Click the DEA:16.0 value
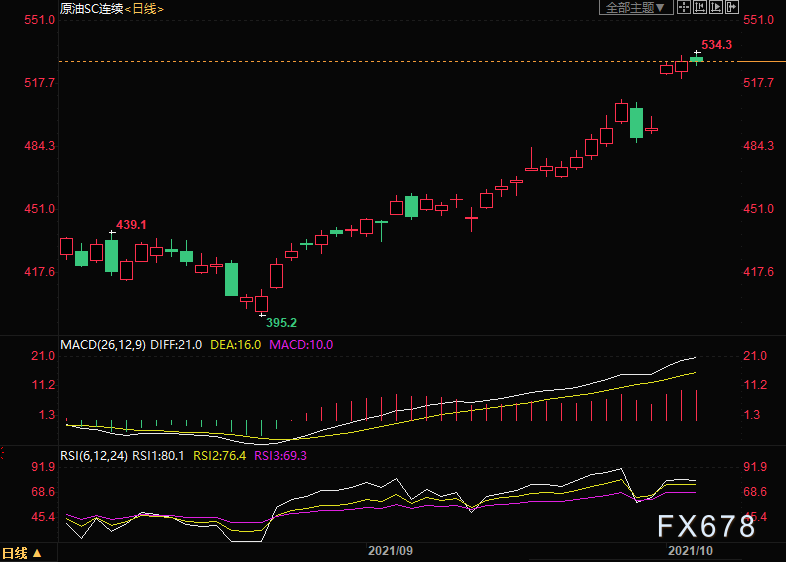This screenshot has height=562, width=786. tap(236, 345)
